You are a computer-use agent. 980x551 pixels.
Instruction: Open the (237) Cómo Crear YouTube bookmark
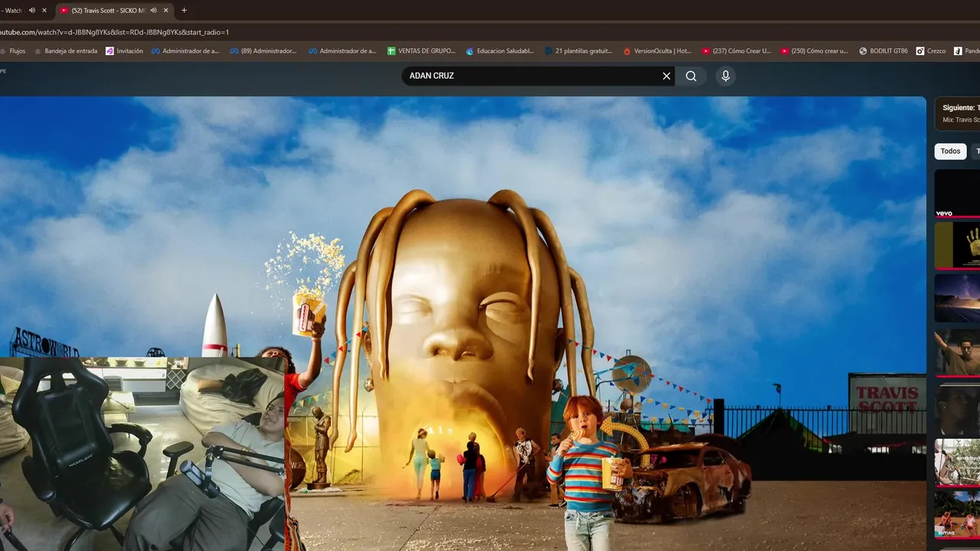[736, 51]
